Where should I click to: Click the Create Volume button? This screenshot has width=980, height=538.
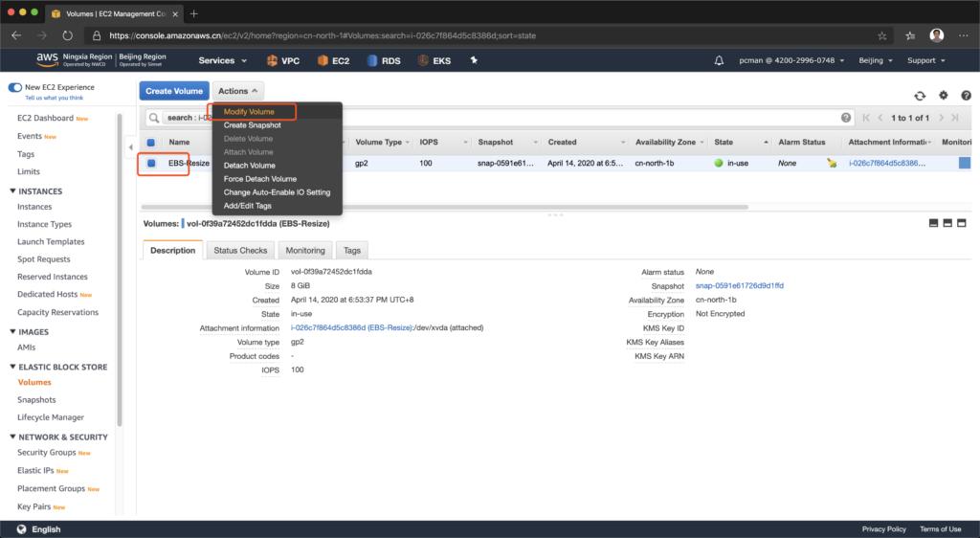pyautogui.click(x=174, y=91)
